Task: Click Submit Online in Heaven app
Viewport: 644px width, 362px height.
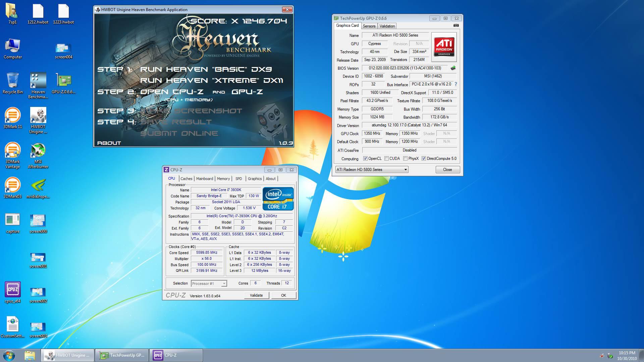Action: pyautogui.click(x=179, y=133)
